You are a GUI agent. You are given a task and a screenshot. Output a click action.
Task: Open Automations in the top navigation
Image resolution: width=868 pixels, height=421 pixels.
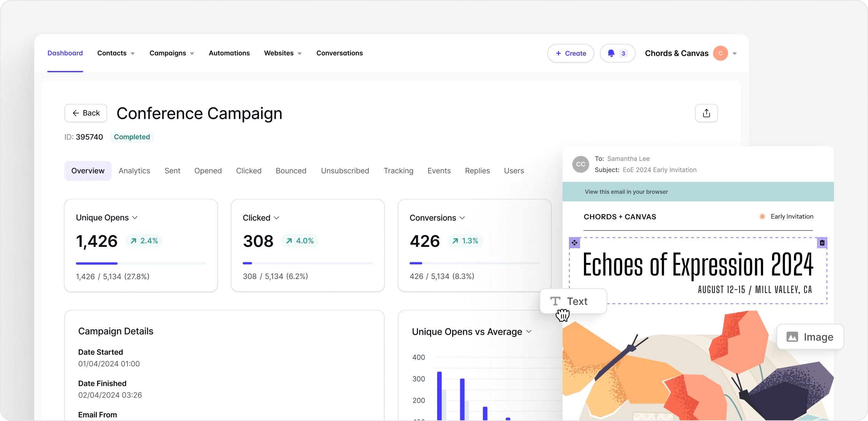[229, 53]
